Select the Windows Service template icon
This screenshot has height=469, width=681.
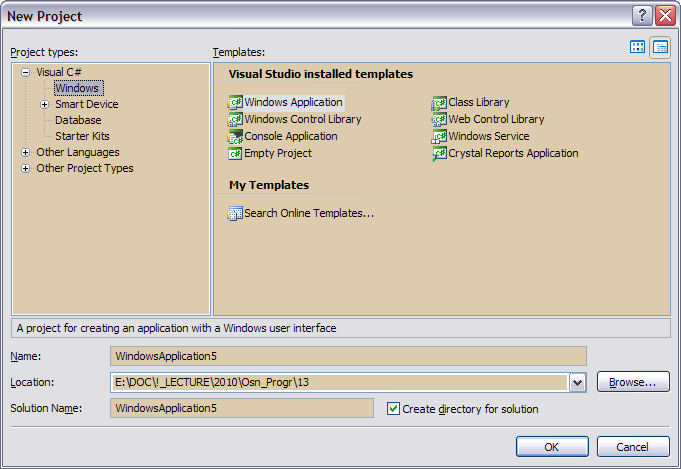click(x=439, y=136)
